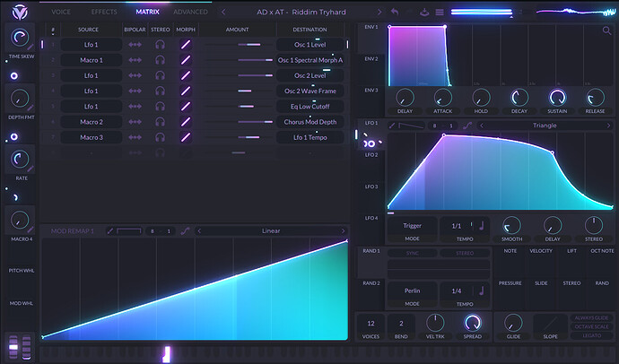Open the LFO Trigger mode dropdown

coord(412,226)
